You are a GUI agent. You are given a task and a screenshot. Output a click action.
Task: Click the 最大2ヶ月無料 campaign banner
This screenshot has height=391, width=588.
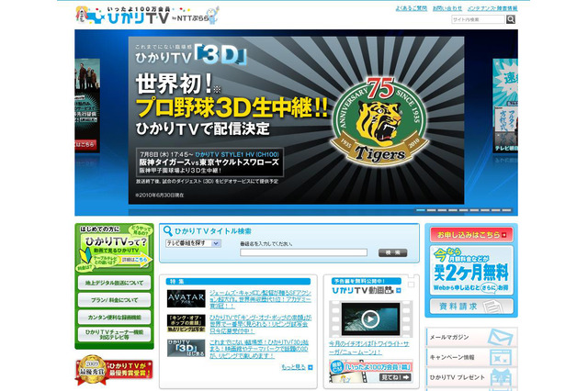471,271
